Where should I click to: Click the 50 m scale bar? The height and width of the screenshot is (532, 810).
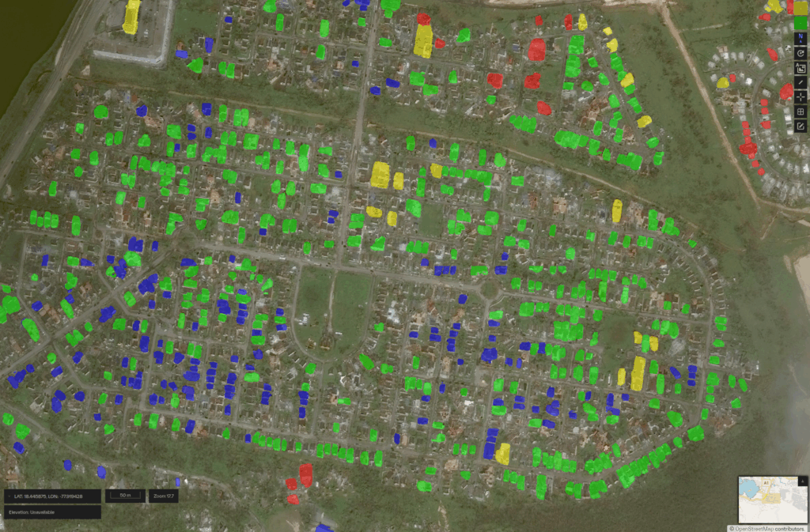[x=124, y=496]
